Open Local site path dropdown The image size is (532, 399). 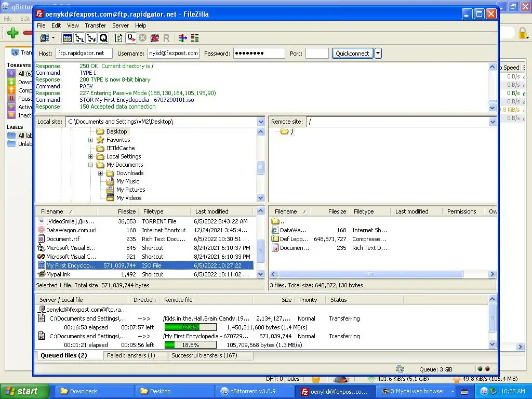(261, 122)
